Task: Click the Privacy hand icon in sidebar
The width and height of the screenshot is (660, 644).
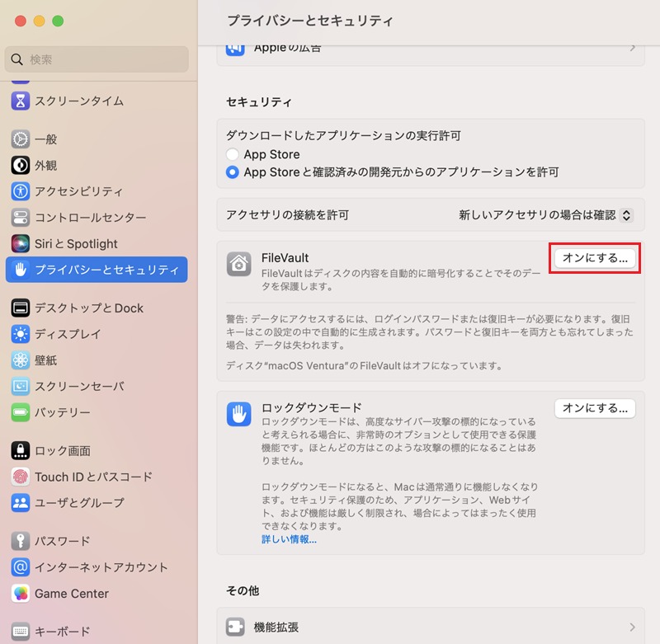Action: click(20, 269)
